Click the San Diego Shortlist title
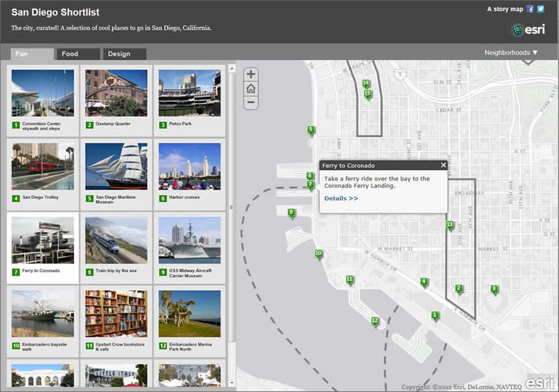The image size is (559, 392). [x=55, y=12]
